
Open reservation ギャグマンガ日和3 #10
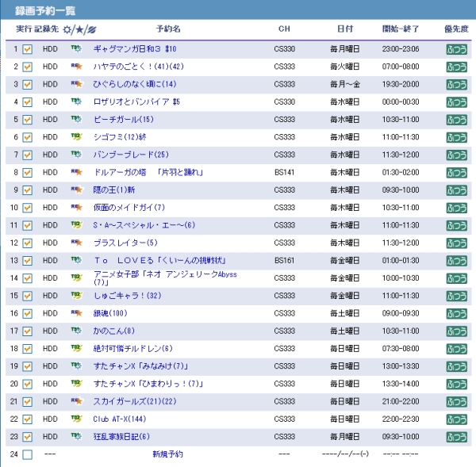click(135, 49)
